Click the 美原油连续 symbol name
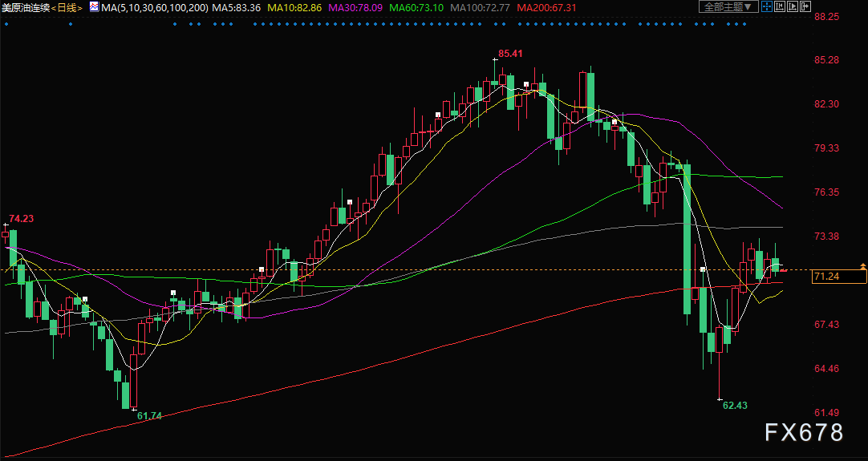Image resolution: width=868 pixels, height=461 pixels. click(26, 7)
